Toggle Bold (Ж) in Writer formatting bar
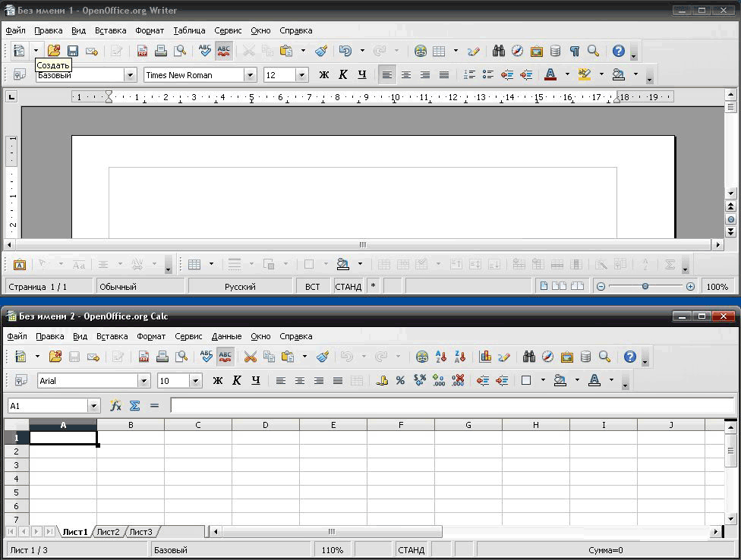This screenshot has width=741, height=560. pos(323,74)
